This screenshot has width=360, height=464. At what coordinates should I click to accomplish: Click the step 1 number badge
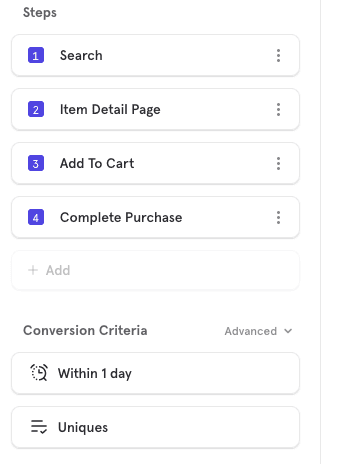pyautogui.click(x=36, y=55)
